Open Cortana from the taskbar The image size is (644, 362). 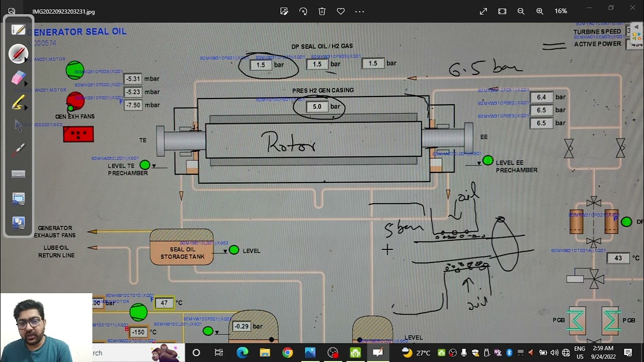196,352
